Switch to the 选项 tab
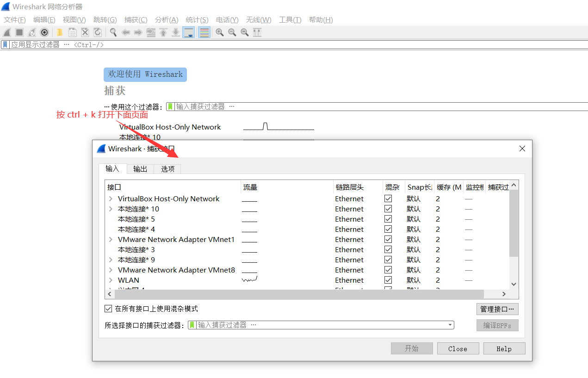This screenshot has width=588, height=378. pos(167,169)
